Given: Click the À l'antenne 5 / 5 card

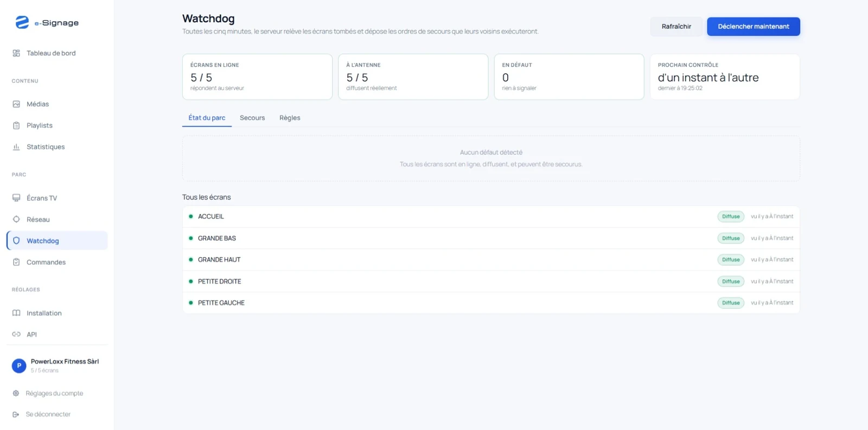Looking at the screenshot, I should (x=413, y=76).
